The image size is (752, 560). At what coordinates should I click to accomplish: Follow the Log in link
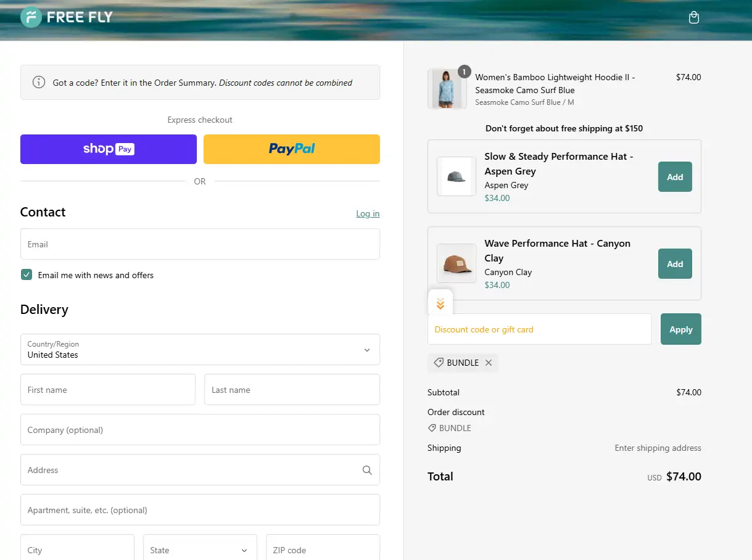pos(368,213)
